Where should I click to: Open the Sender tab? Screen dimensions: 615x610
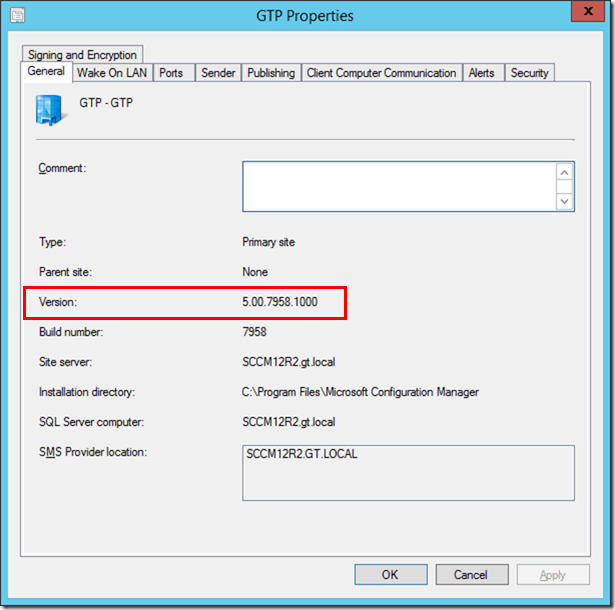click(218, 73)
